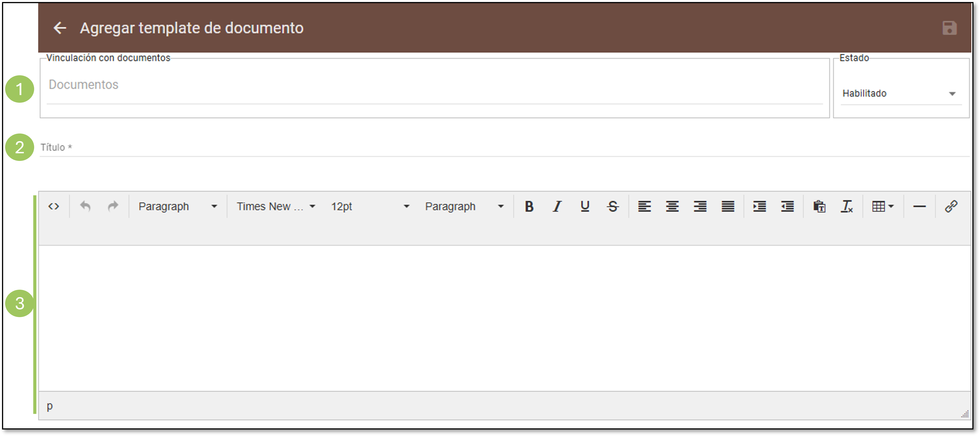Insert a horizontal line using its toolbar icon
Screen dimensions: 980x436
point(919,207)
